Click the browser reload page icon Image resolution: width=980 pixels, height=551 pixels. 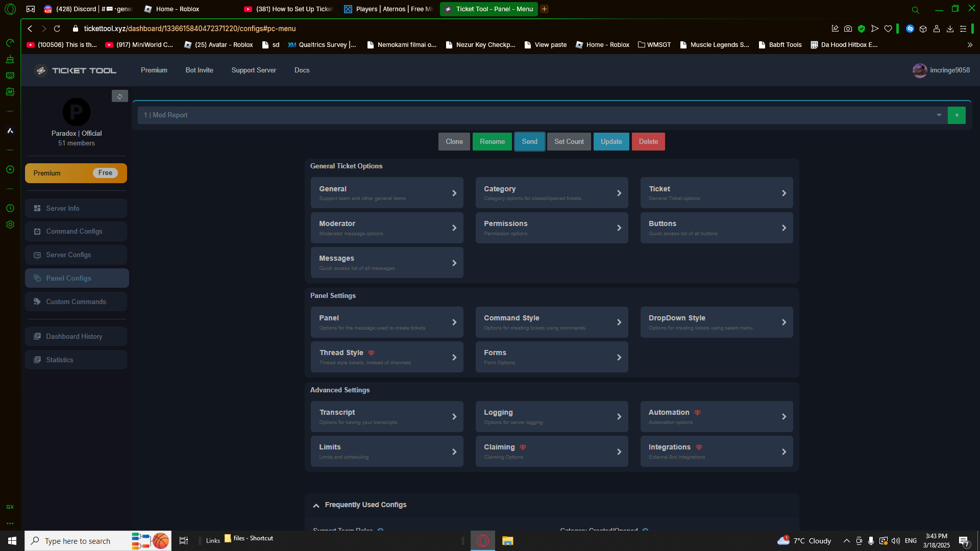(x=57, y=29)
